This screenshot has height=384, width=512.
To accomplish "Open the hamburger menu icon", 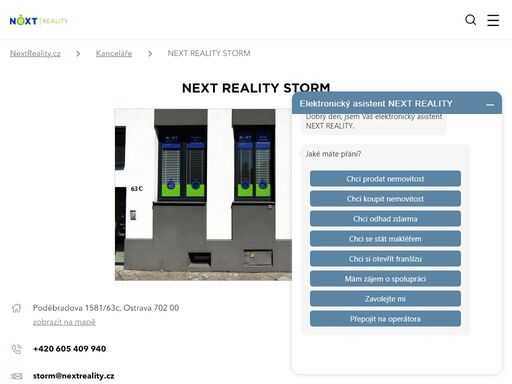I will (493, 20).
